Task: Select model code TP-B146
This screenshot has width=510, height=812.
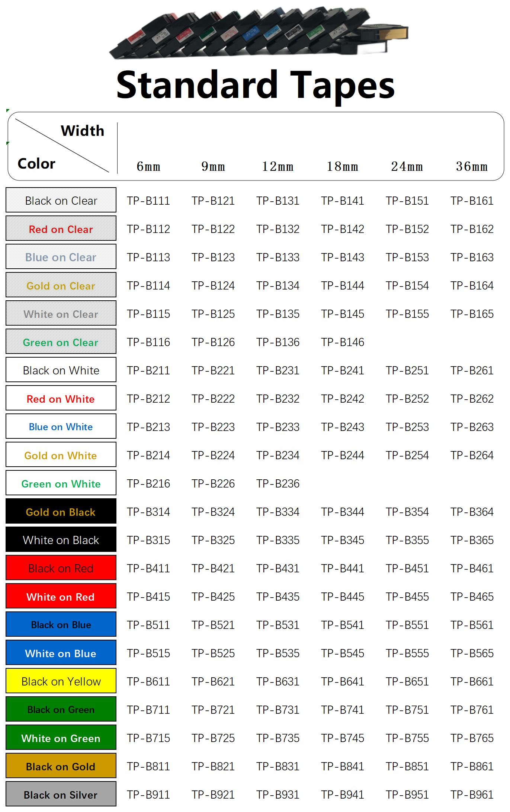Action: click(343, 342)
